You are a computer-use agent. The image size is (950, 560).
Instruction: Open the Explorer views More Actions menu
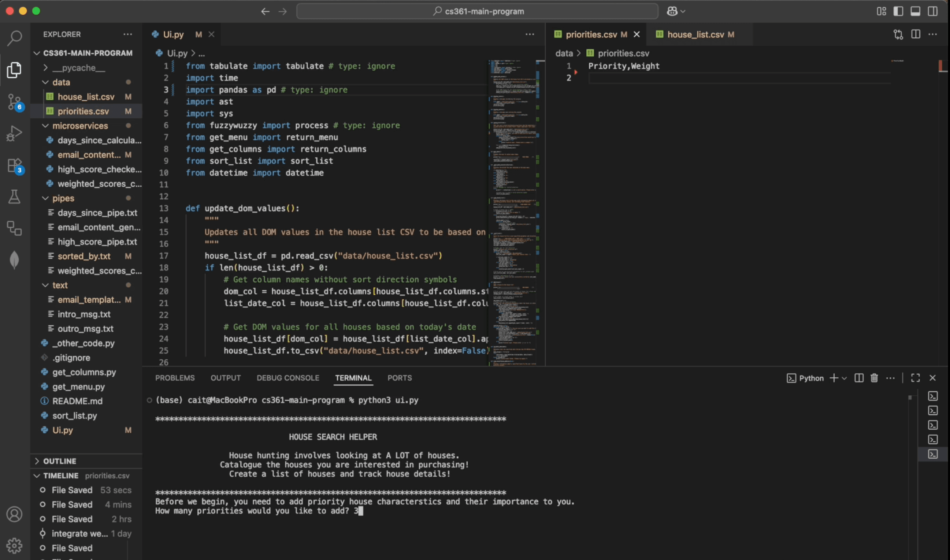[127, 34]
